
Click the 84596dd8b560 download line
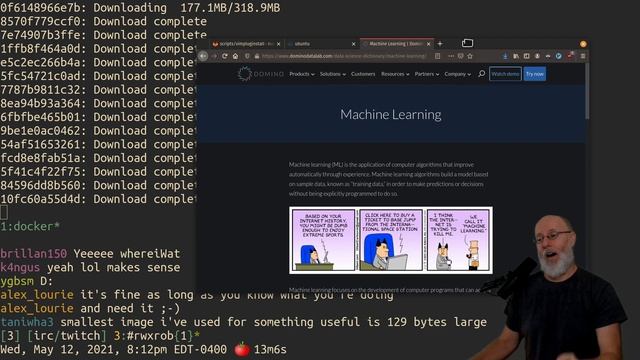tap(98, 185)
